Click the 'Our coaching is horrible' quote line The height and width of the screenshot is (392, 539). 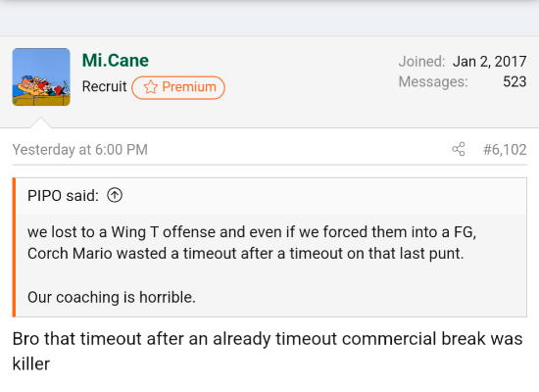click(112, 297)
